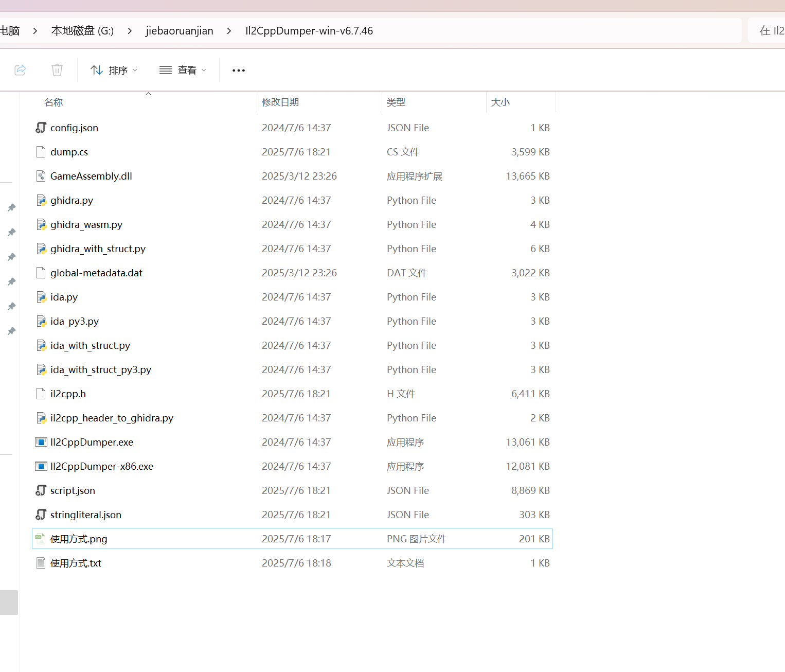Click Il2CppDumper.exe application icon
Viewport: 785px width, 672px height.
41,442
